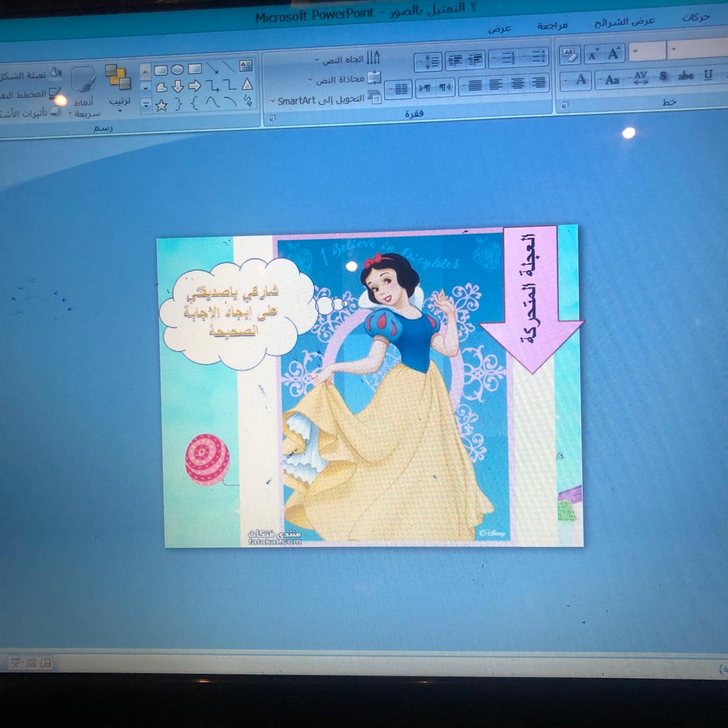Center the paragraph text
The width and height of the screenshot is (728, 728).
click(x=517, y=84)
